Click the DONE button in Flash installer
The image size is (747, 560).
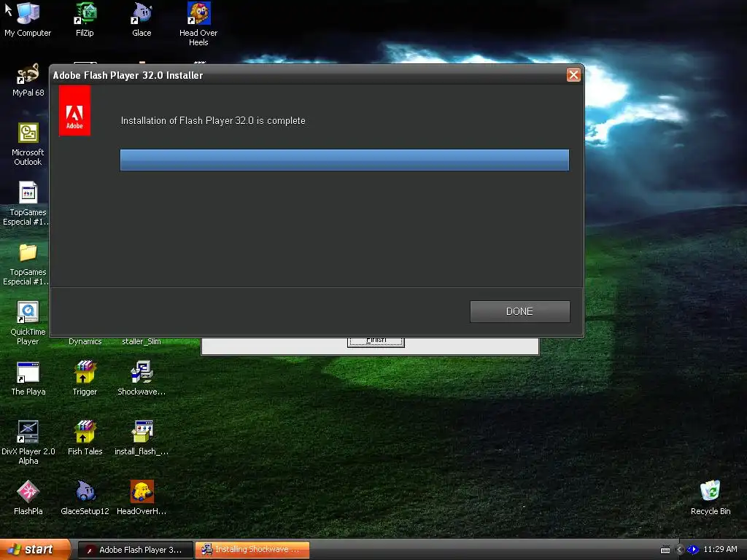[x=519, y=311]
